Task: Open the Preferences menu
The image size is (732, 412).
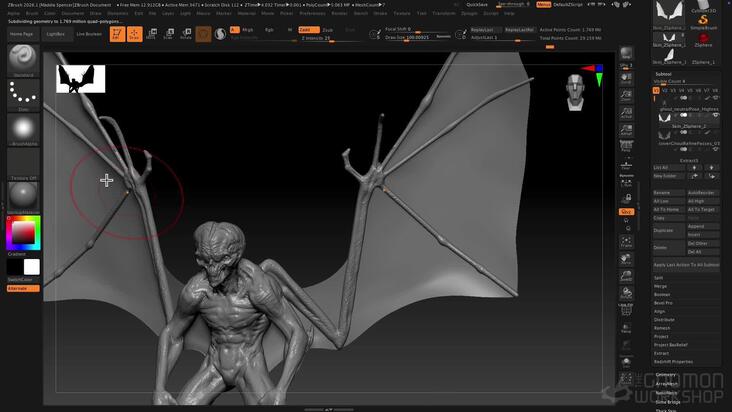Action: [x=312, y=13]
